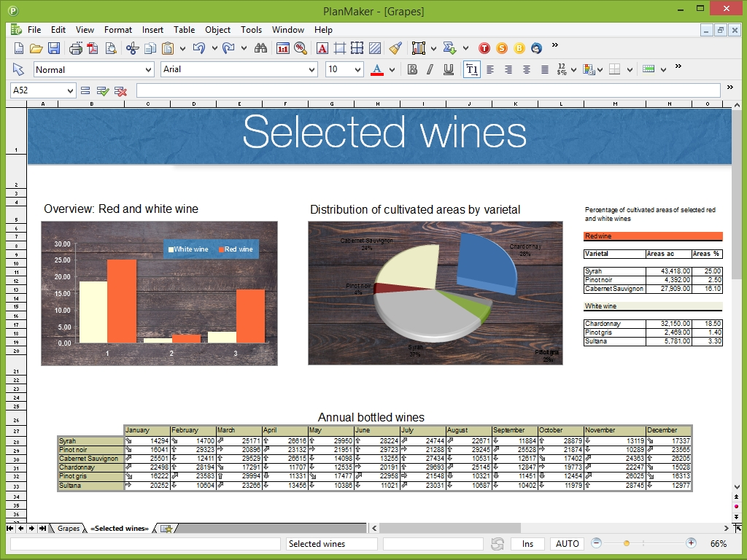The image size is (747, 560).
Task: Create a new document with the New icon
Action: [x=18, y=48]
